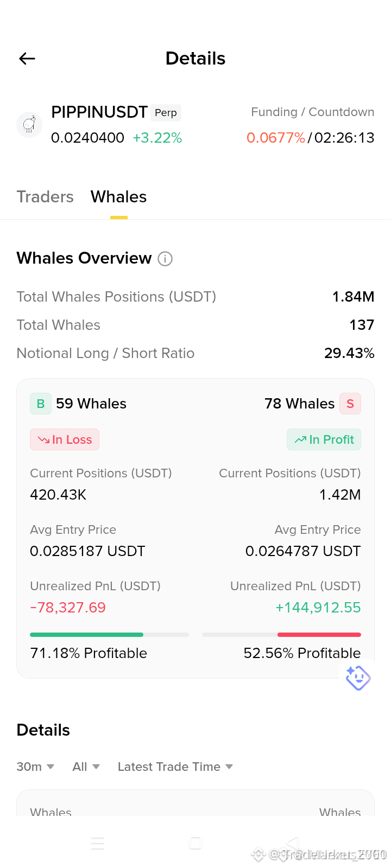Open the All filter dropdown
Viewport: 391px width, 868px height.
[86, 767]
